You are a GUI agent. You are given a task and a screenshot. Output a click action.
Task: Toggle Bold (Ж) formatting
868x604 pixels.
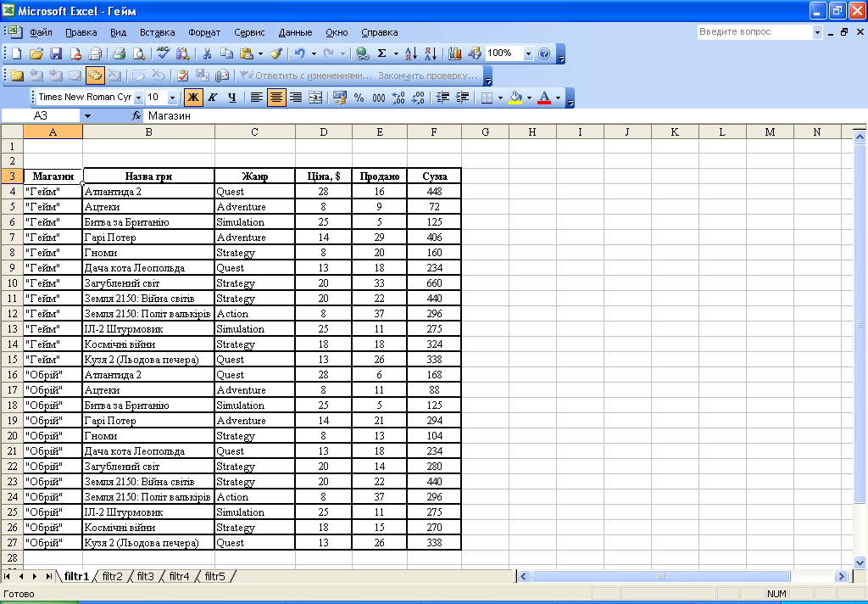(x=193, y=98)
